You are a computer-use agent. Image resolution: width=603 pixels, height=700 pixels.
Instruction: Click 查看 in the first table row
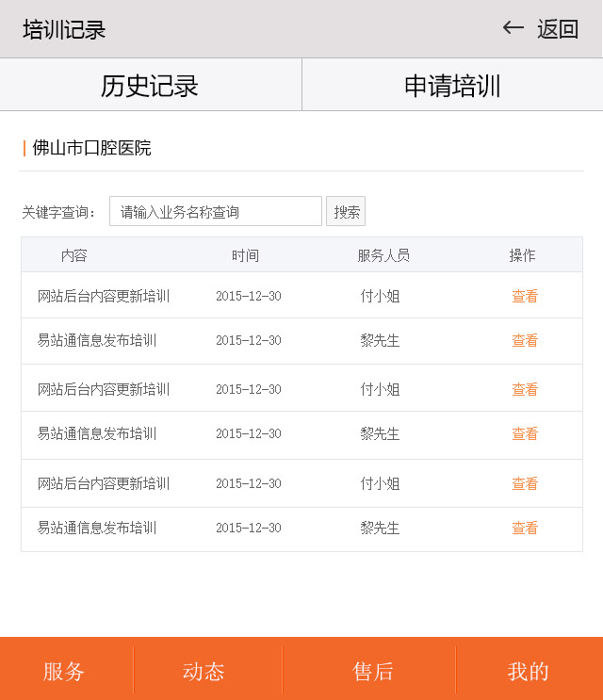point(525,296)
